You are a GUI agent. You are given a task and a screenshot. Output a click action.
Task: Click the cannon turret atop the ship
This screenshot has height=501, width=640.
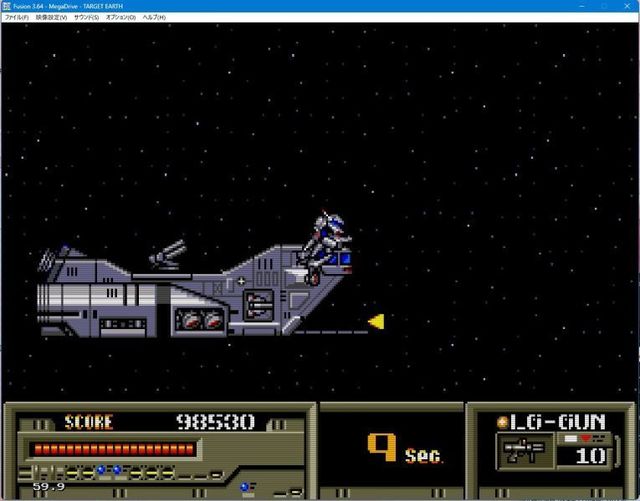click(168, 255)
